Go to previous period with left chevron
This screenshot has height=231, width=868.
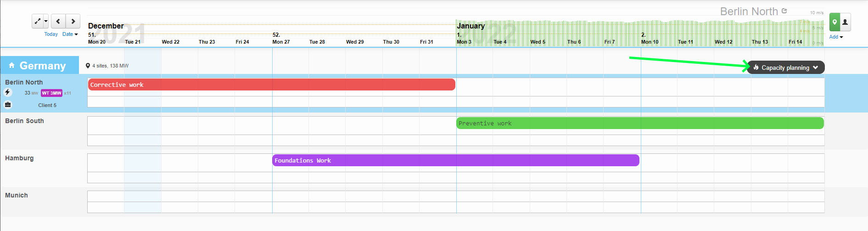pos(58,21)
